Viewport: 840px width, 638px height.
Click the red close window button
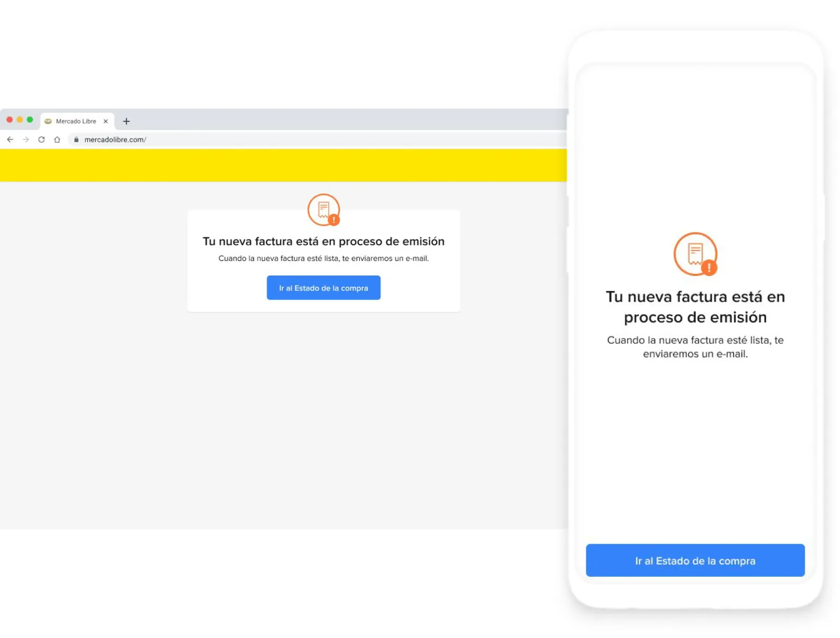tap(9, 120)
